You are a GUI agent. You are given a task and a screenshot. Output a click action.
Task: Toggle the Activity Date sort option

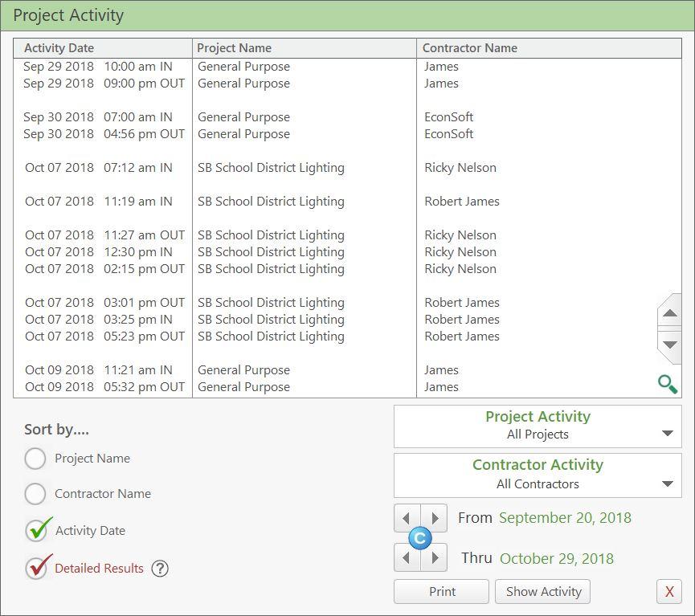point(38,529)
